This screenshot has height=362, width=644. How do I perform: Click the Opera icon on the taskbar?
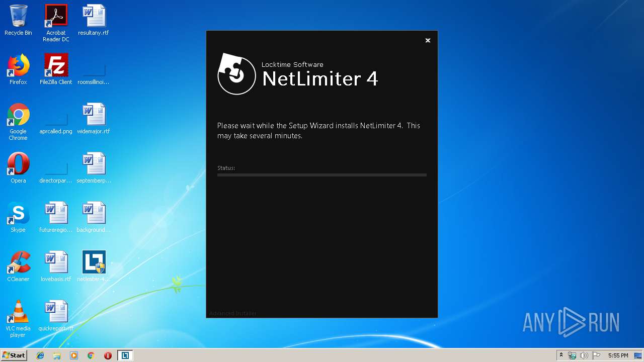[108, 355]
